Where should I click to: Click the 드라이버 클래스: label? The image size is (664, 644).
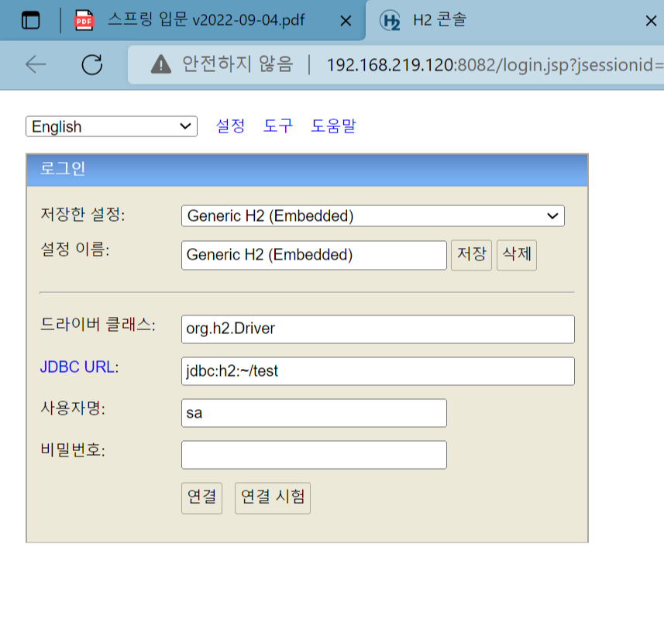(x=98, y=325)
